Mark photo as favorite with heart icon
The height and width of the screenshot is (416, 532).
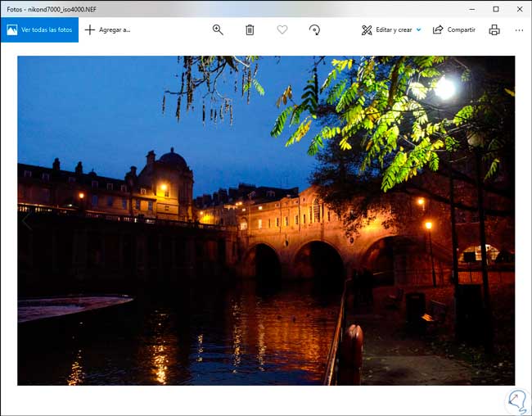(x=282, y=29)
